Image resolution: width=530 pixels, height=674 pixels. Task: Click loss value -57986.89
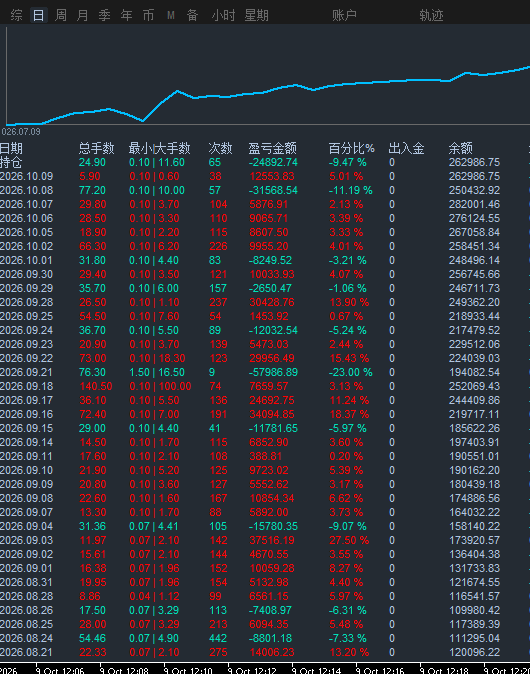(273, 373)
